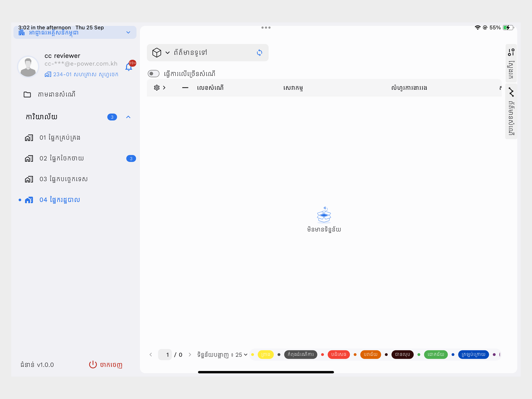Select 02 ផ្នែកចែកចាយ department
This screenshot has width=532, height=399.
62,159
